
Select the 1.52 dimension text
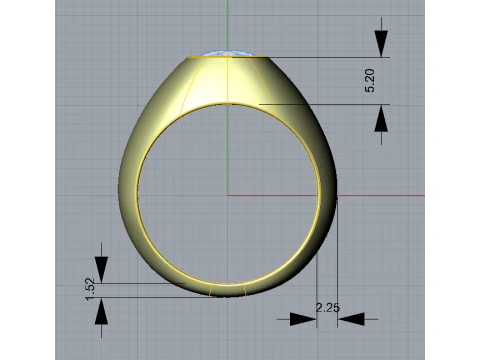[90, 289]
